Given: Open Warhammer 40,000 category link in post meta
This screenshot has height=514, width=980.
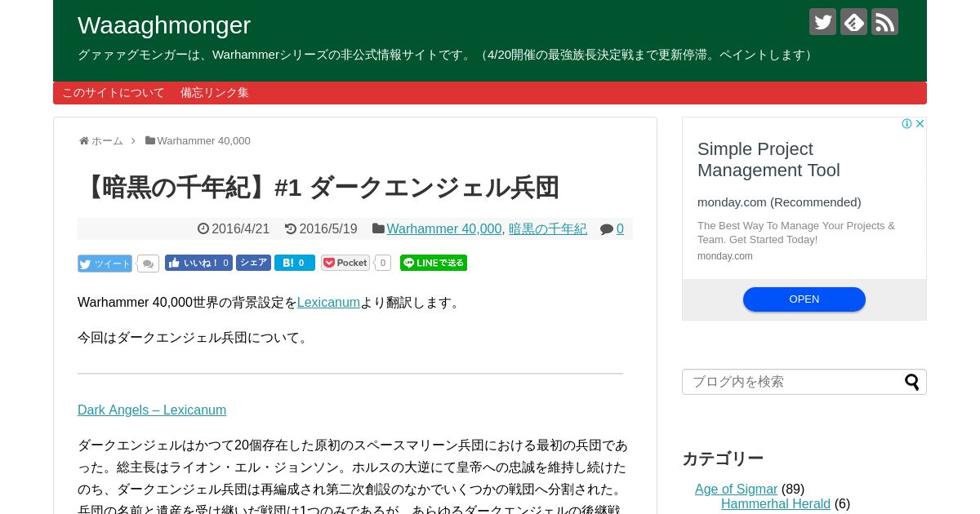Looking at the screenshot, I should click(x=444, y=229).
